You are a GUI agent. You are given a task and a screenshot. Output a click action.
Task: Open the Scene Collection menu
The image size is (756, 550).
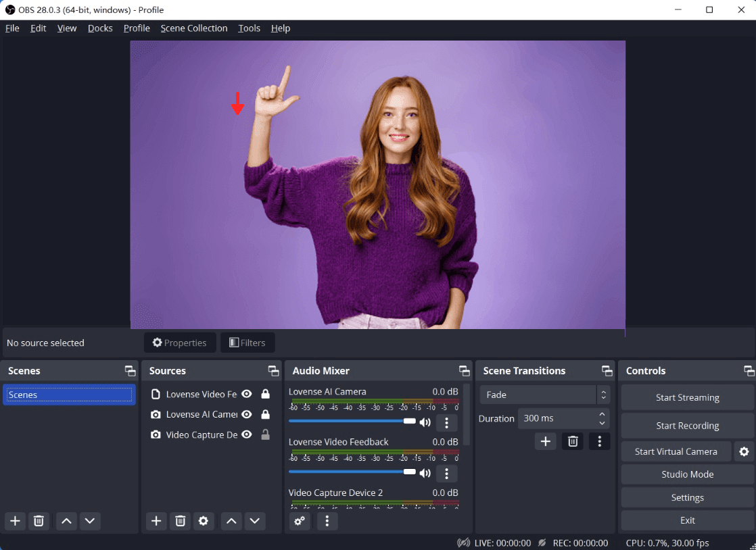pos(193,28)
